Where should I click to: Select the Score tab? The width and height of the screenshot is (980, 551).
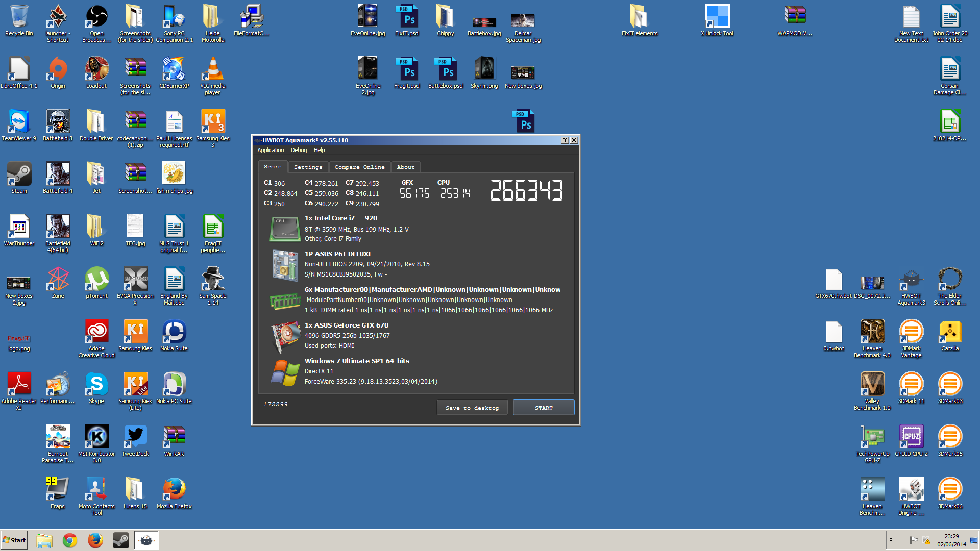273,166
